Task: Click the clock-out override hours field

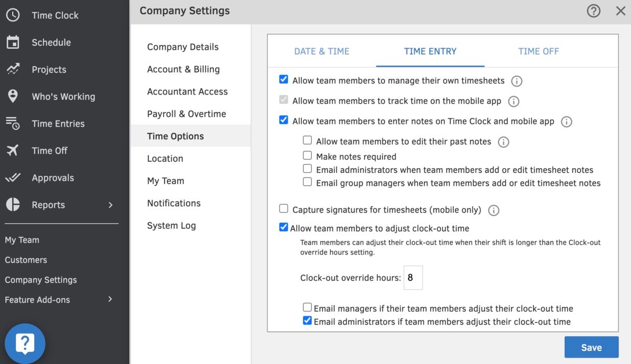Action: click(413, 277)
